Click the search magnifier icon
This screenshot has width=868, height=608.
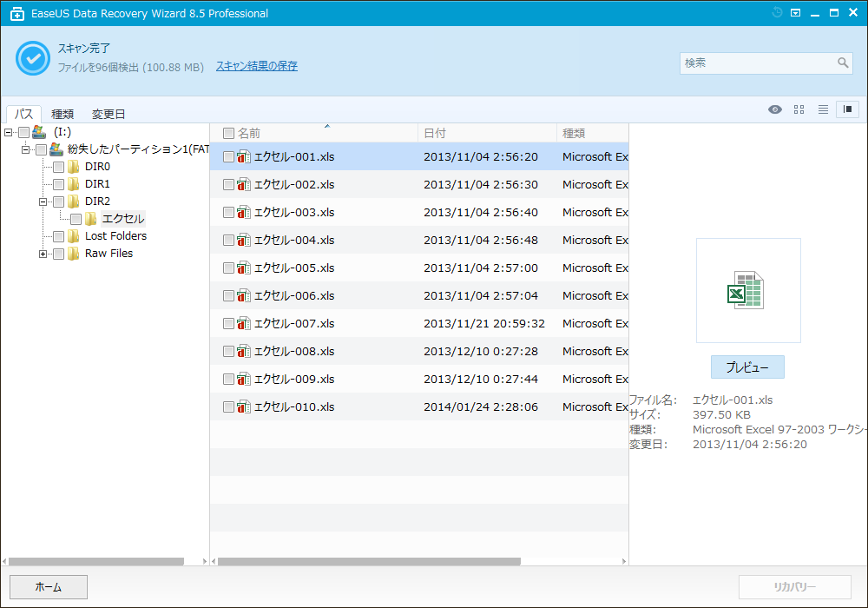click(843, 63)
